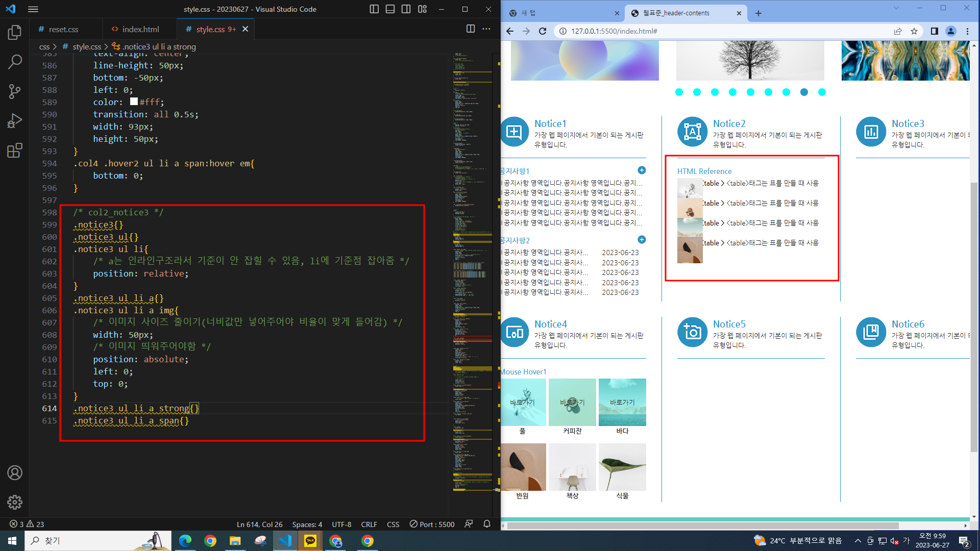Open the editor More Actions ellipsis menu
Viewport: 980px width, 551px height.
(x=486, y=29)
